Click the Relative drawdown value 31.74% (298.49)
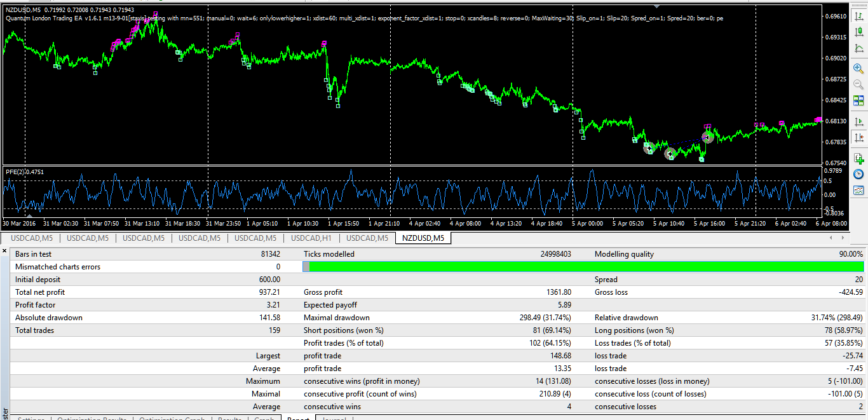 (837, 318)
